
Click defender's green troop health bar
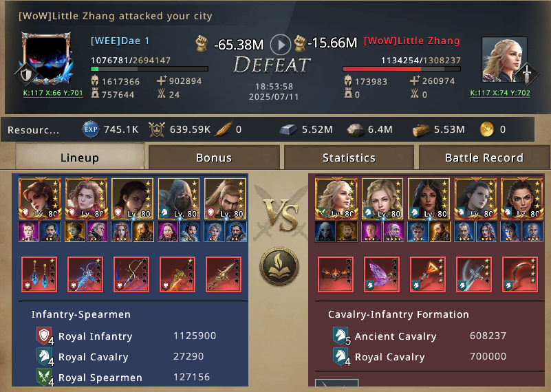(x=149, y=69)
